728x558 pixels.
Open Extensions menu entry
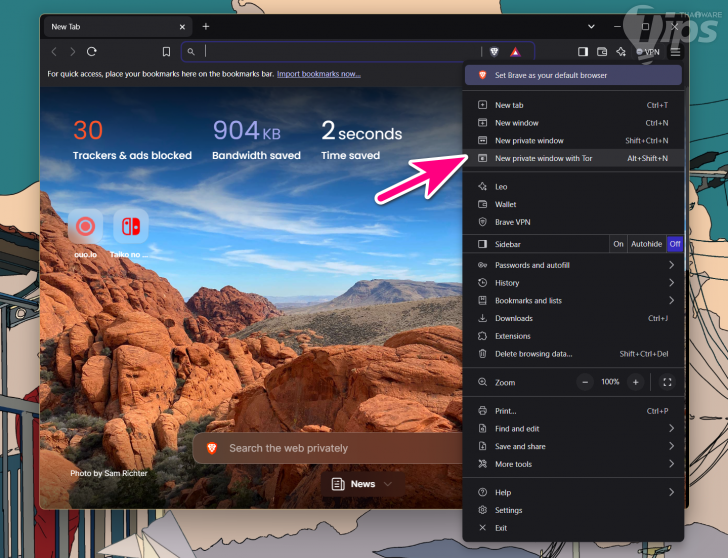[573, 336]
